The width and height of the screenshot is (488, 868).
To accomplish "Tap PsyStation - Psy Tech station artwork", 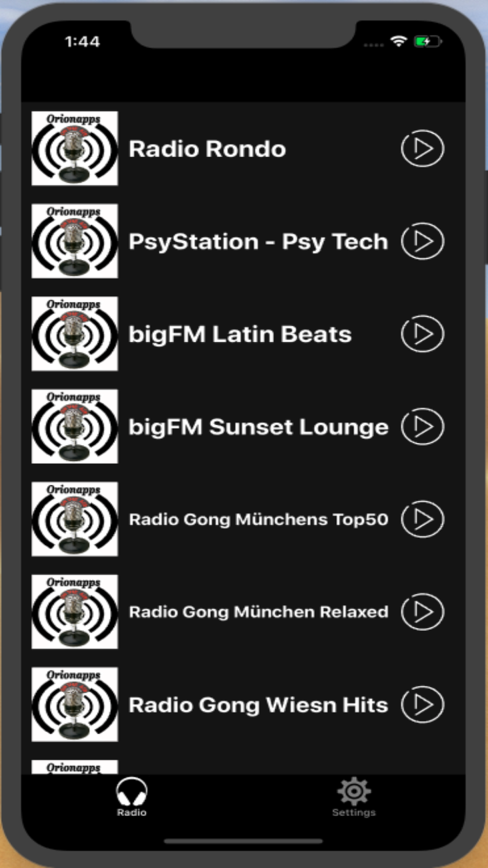I will pos(75,241).
